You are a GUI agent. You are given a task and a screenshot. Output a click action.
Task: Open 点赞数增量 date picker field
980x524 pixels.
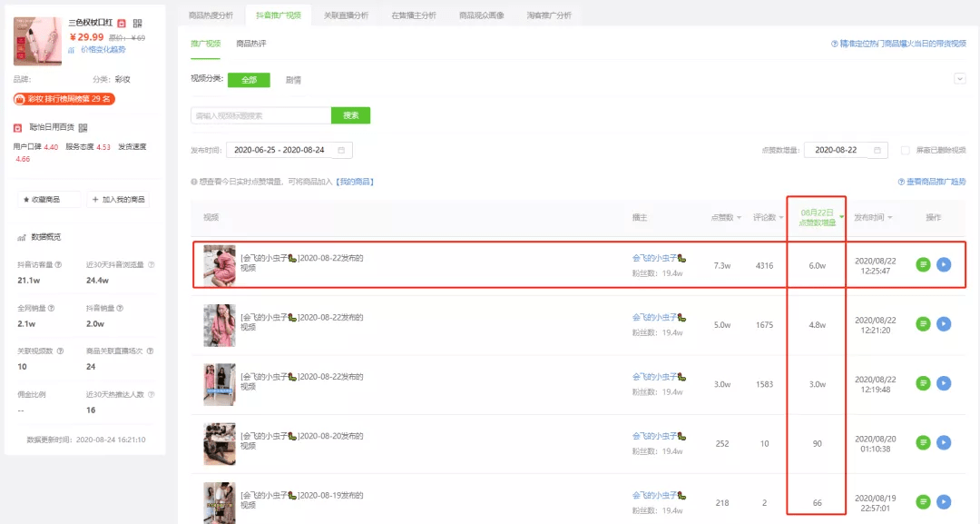[x=845, y=151]
